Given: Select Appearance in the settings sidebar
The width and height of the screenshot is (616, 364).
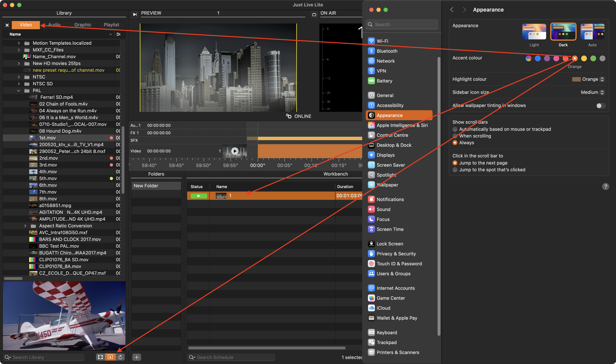Looking at the screenshot, I should (399, 115).
